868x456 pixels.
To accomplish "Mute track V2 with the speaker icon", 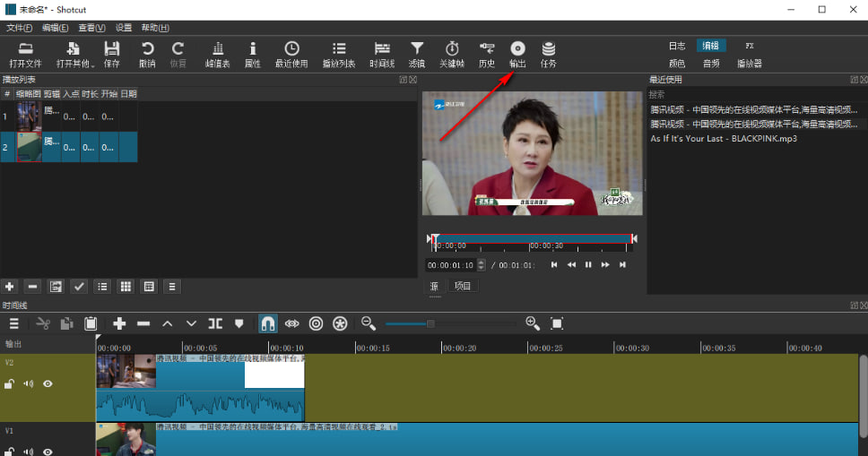I will click(x=29, y=383).
